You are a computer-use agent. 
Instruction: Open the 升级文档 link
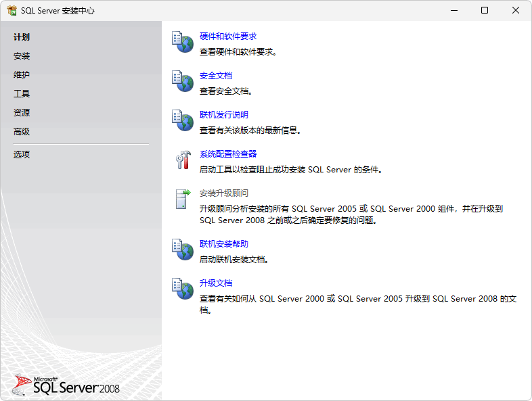[x=216, y=283]
